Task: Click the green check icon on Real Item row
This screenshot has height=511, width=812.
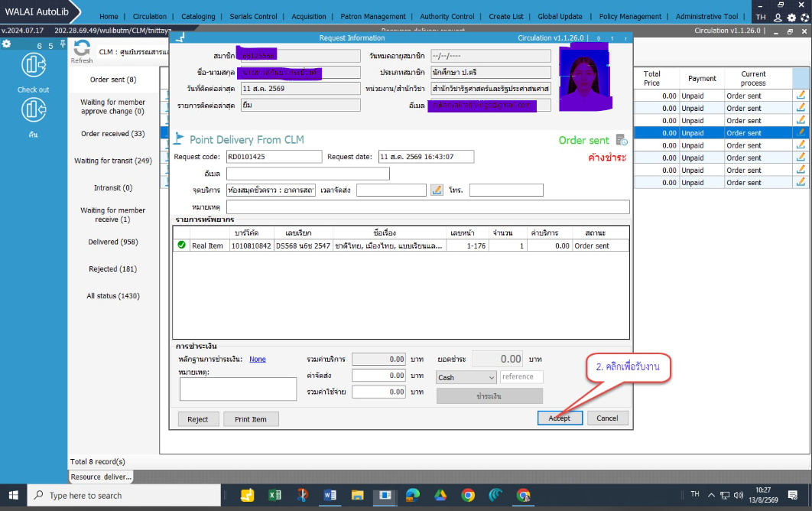Action: pyautogui.click(x=181, y=245)
